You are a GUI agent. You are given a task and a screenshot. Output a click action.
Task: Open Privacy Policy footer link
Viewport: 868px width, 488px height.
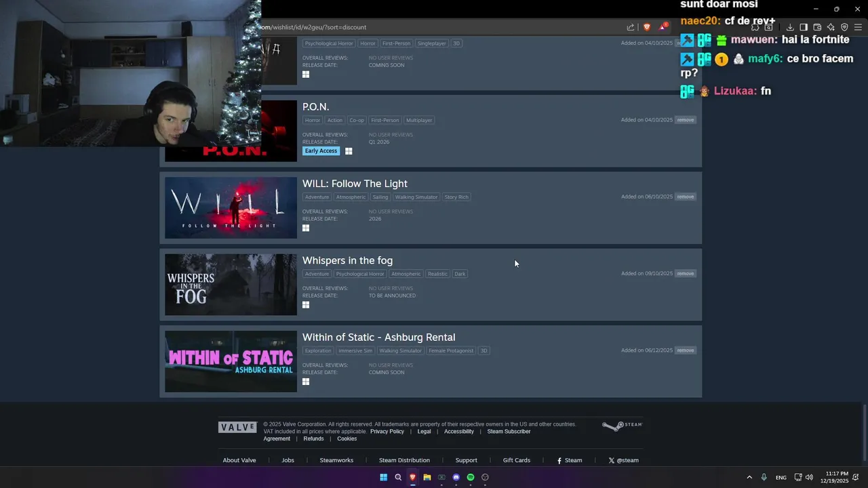(387, 432)
